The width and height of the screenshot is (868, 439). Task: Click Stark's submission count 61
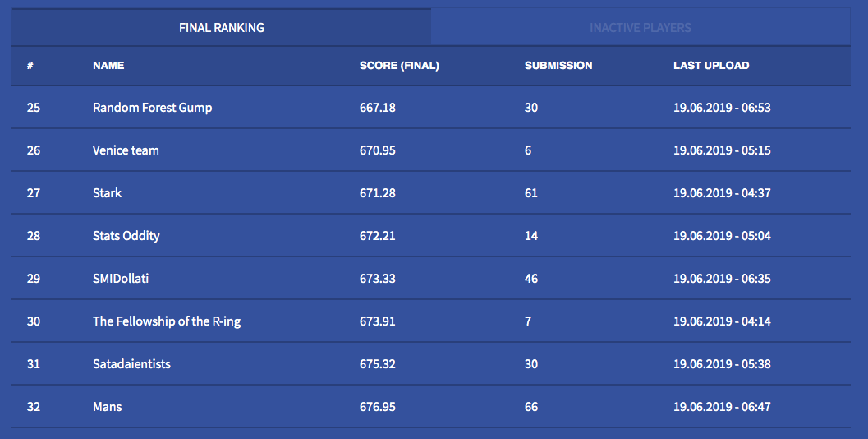coord(531,193)
